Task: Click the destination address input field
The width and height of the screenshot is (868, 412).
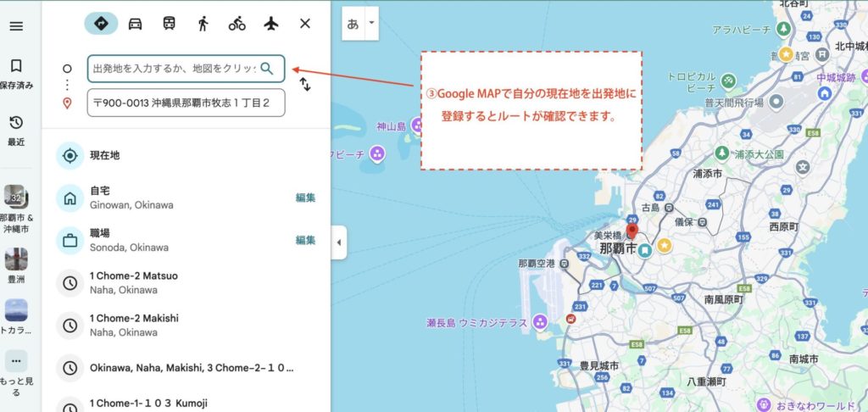Action: (186, 103)
